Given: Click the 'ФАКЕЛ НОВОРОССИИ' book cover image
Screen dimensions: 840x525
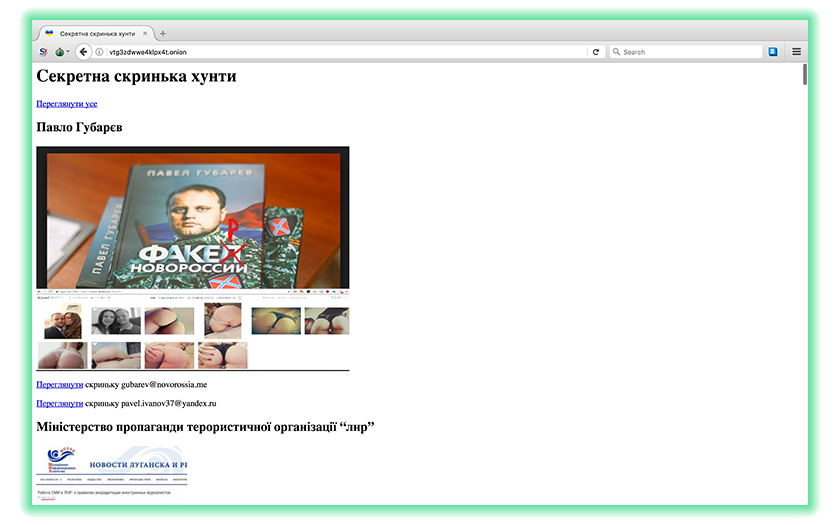Looking at the screenshot, I should click(x=192, y=217).
